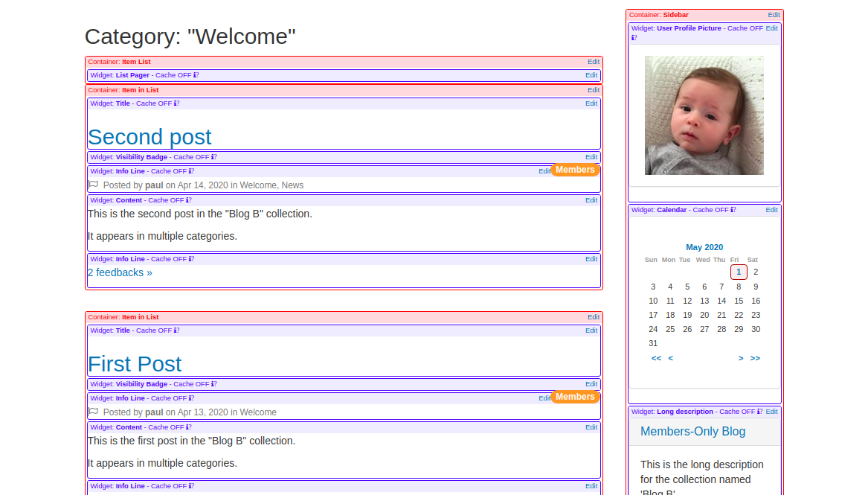Open the 'Members-Only Blog' link
The width and height of the screenshot is (868, 495).
point(692,431)
